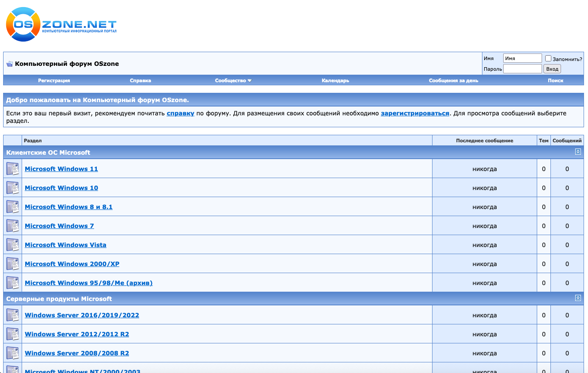Click the forum icon for Windows Vista
This screenshot has width=588, height=373.
tap(12, 245)
